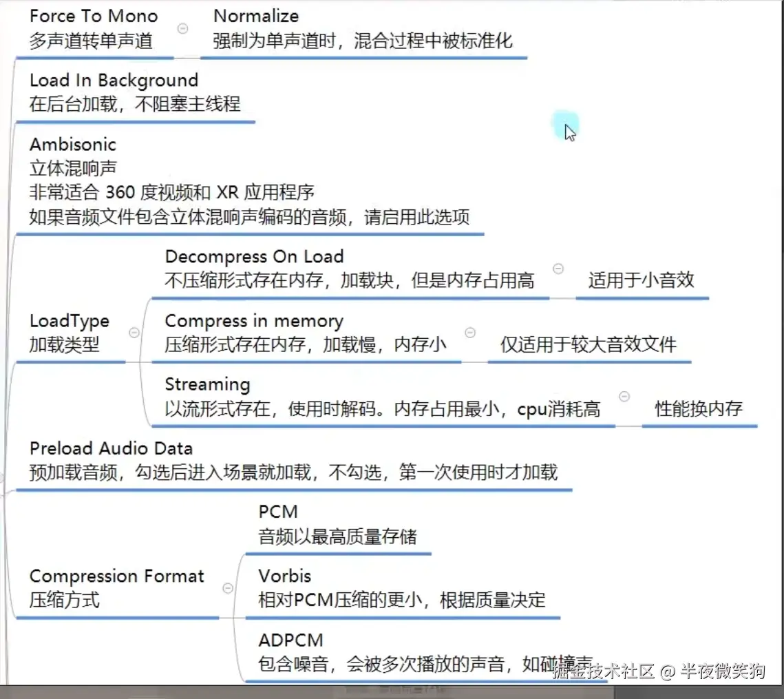Select the Load In Background node
The height and width of the screenshot is (699, 784).
pos(134,92)
